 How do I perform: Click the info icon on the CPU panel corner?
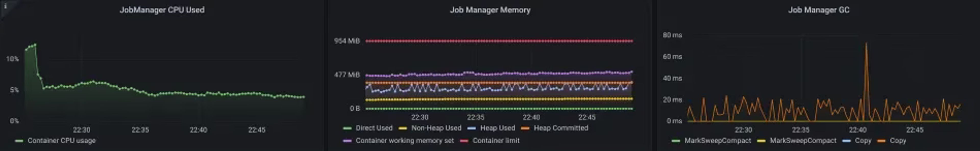(5, 6)
